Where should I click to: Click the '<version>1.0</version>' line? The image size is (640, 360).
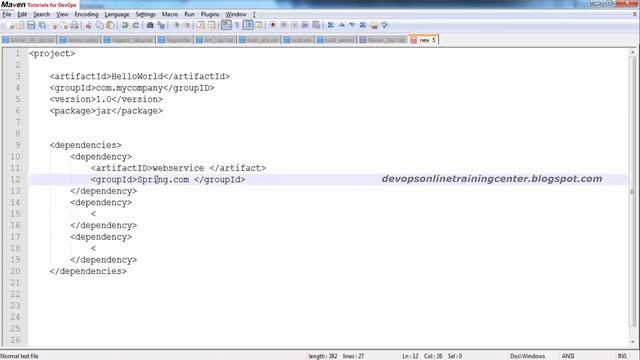tap(106, 99)
